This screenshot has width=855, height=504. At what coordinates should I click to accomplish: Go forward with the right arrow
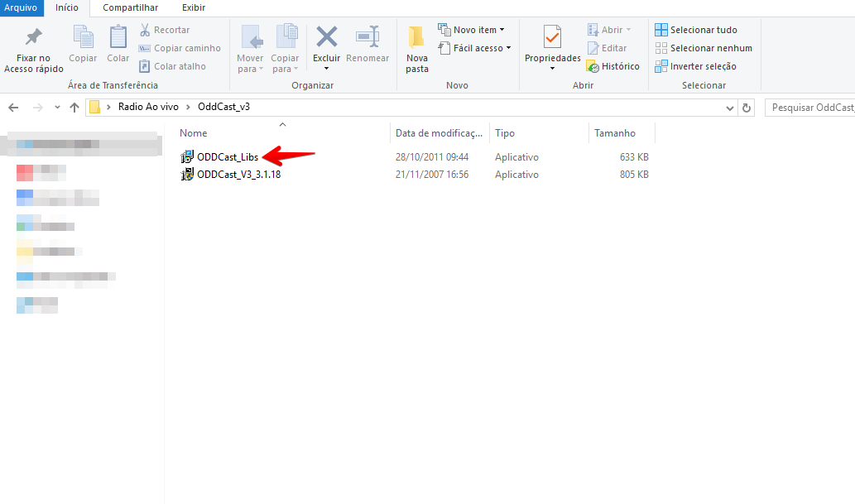[37, 108]
